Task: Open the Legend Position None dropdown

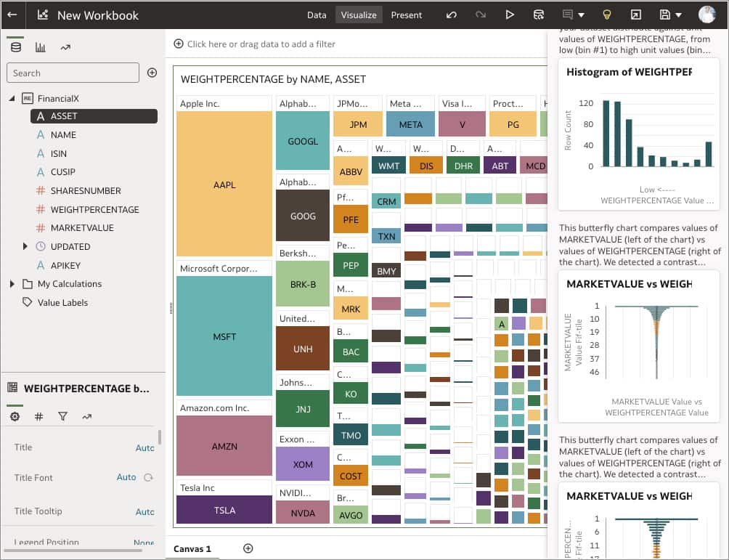Action: (144, 543)
